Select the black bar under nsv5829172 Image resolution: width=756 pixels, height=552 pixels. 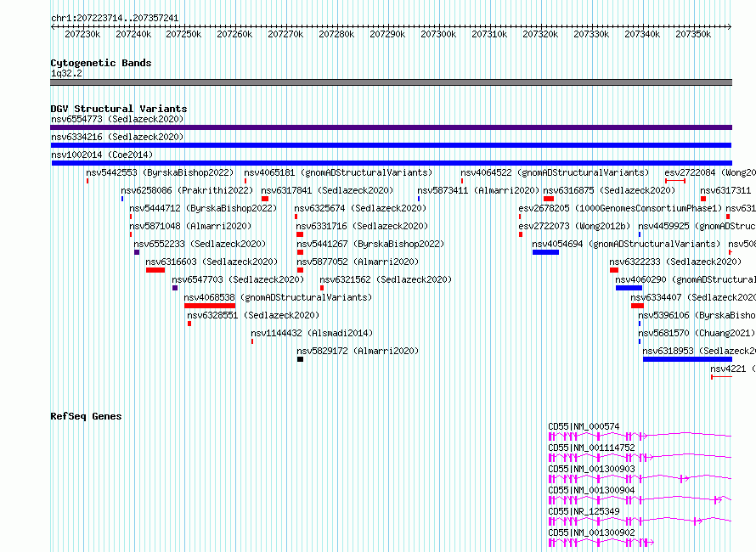point(300,359)
